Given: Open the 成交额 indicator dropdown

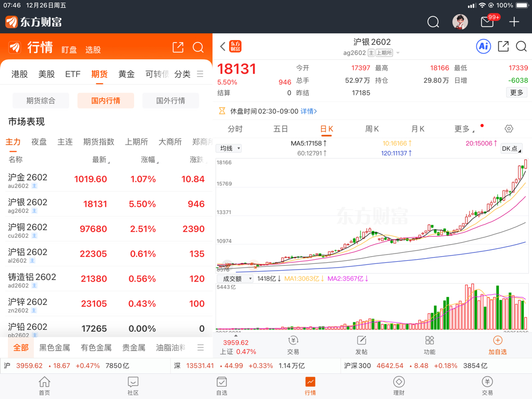Looking at the screenshot, I should click(234, 278).
